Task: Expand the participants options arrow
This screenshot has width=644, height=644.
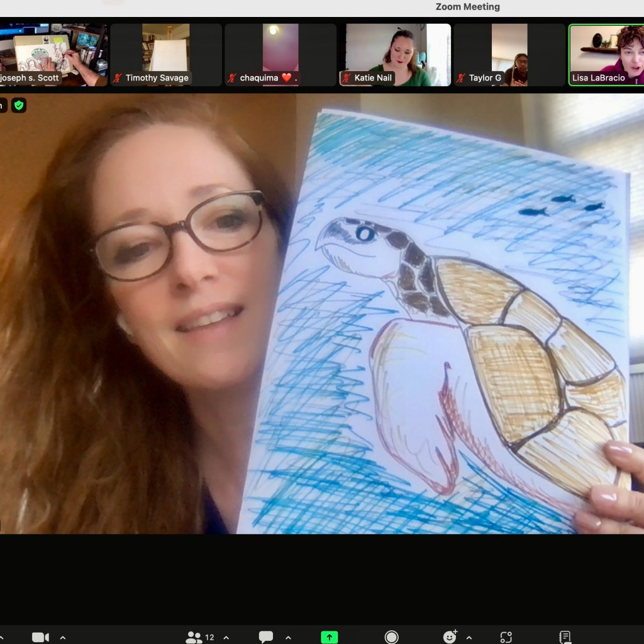Action: [226, 637]
